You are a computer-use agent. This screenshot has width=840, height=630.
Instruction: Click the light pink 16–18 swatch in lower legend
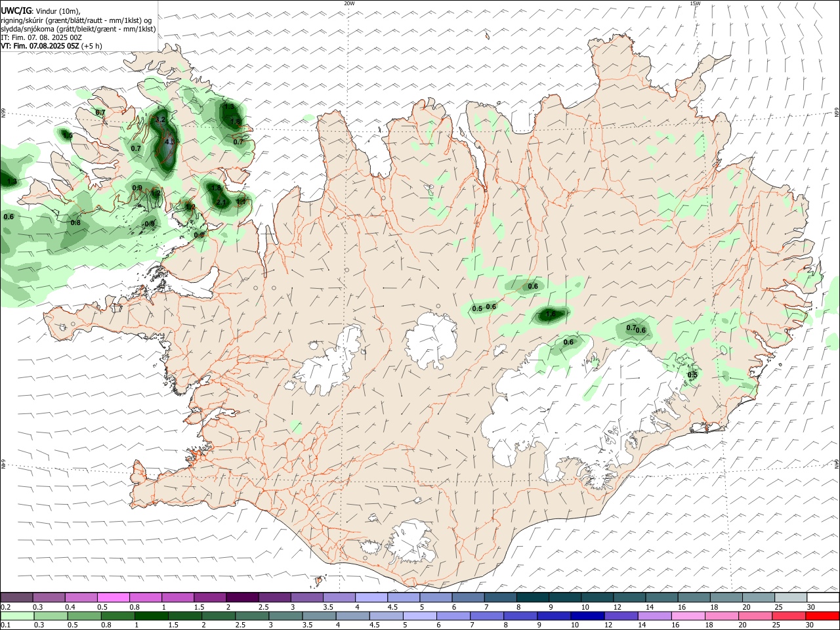pyautogui.click(x=687, y=616)
